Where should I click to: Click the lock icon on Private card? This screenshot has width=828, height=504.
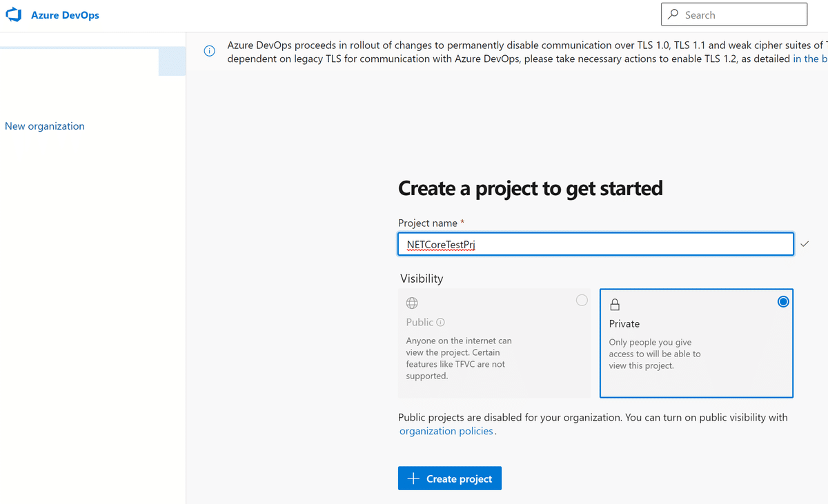coord(614,304)
